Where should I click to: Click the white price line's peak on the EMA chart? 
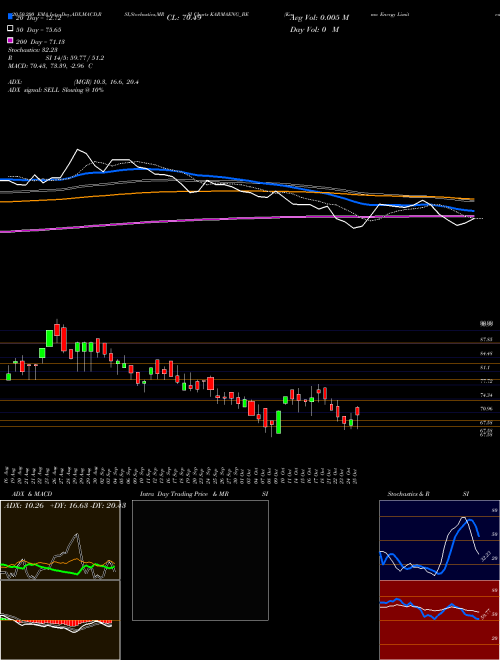[77, 149]
